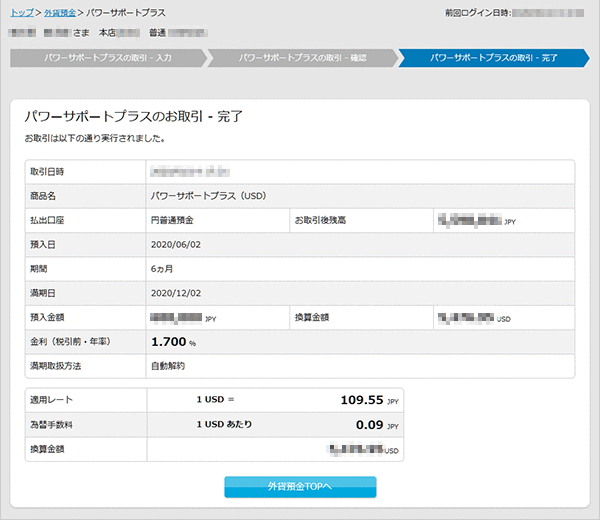Click the お取引後残高 label cell
This screenshot has width=600, height=520.
tap(320, 219)
